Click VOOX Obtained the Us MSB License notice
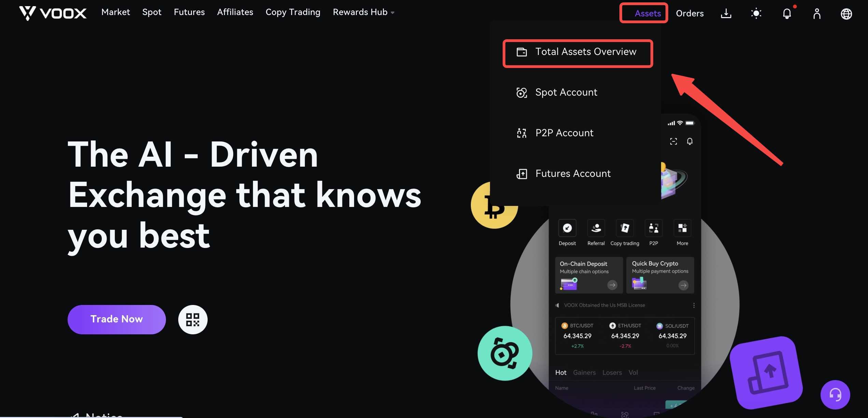This screenshot has width=868, height=418. (604, 305)
